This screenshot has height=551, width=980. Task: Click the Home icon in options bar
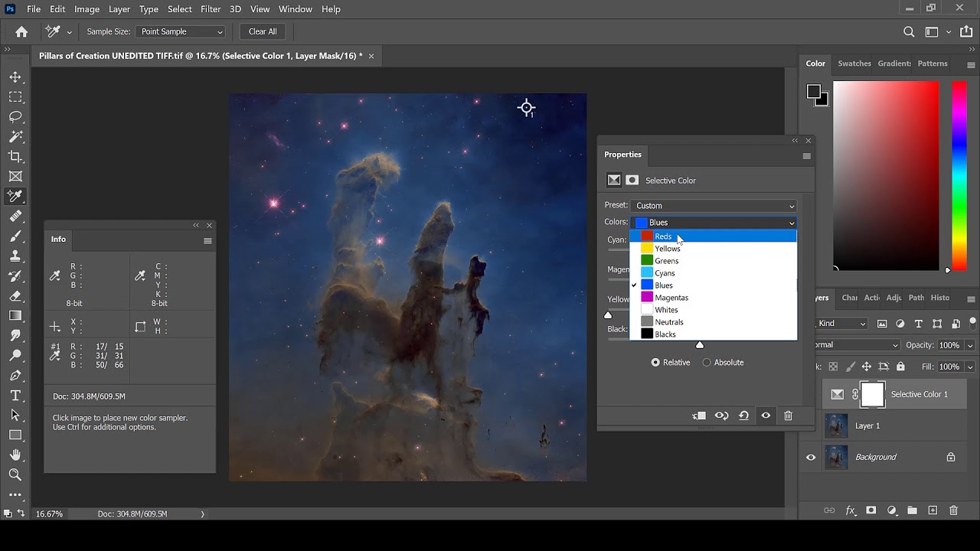coord(21,31)
